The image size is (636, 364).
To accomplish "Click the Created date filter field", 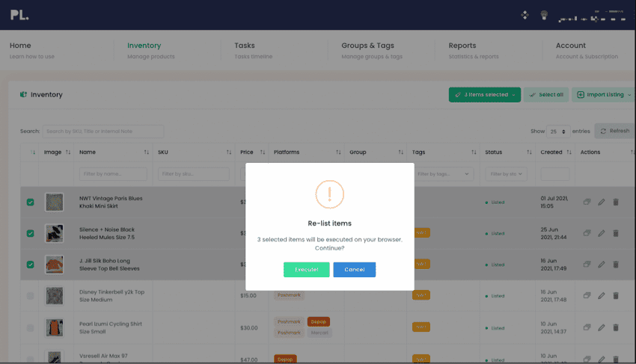I will pyautogui.click(x=555, y=174).
